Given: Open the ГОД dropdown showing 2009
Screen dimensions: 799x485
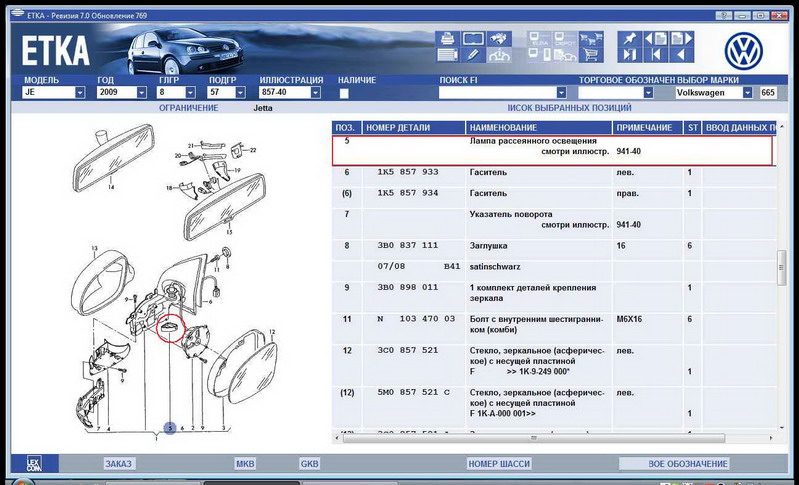Looking at the screenshot, I should point(142,93).
